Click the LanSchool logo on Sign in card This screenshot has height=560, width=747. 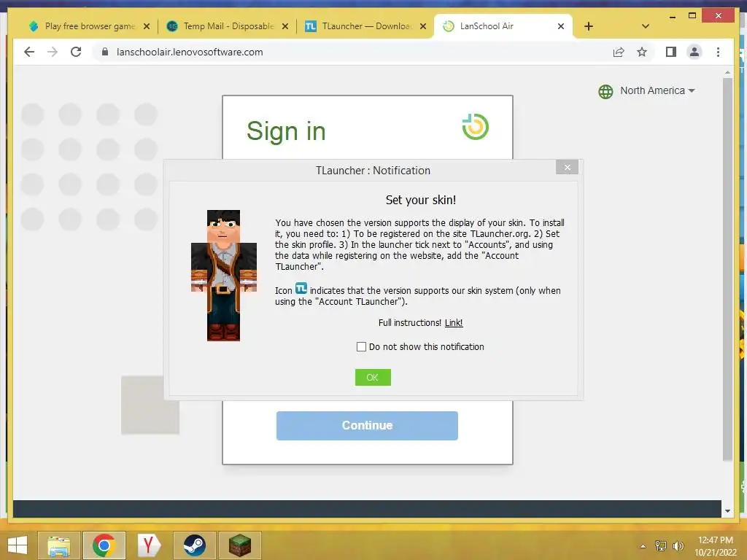tap(475, 127)
